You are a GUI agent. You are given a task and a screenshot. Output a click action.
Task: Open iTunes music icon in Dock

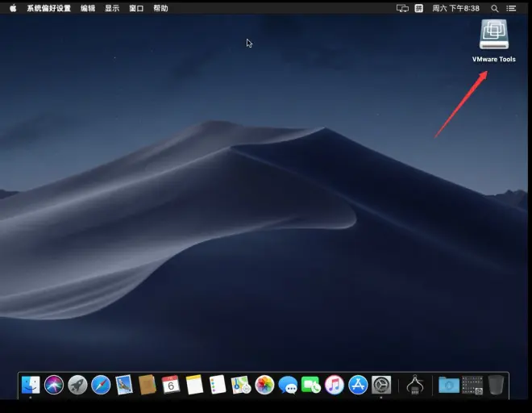[x=335, y=385]
